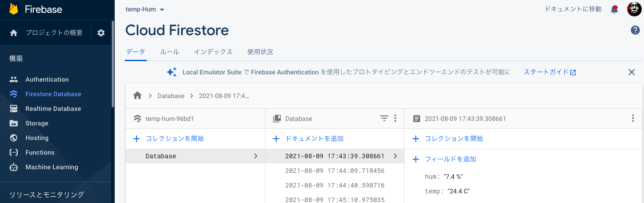This screenshot has height=203, width=644.
Task: Open the notifications bell
Action: 614,9
